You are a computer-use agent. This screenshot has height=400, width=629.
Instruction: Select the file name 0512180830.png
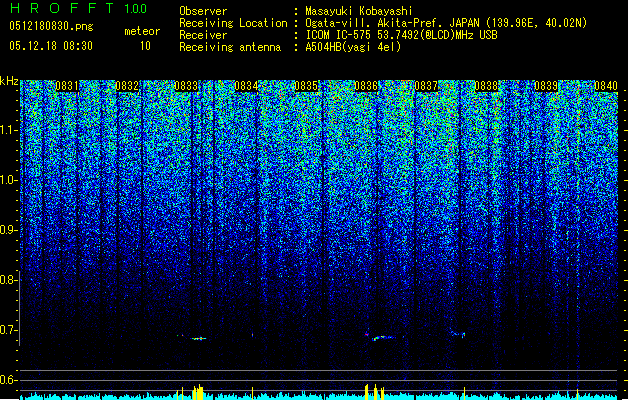coord(51,26)
